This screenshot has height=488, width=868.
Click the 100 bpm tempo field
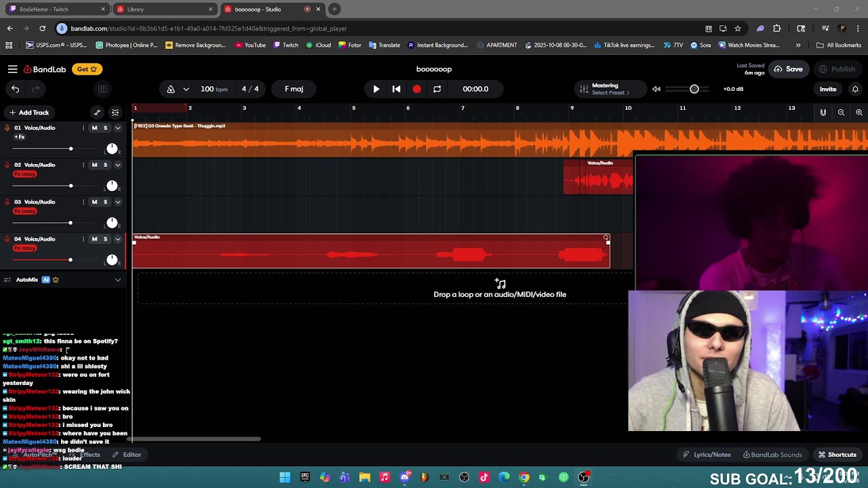coord(214,89)
